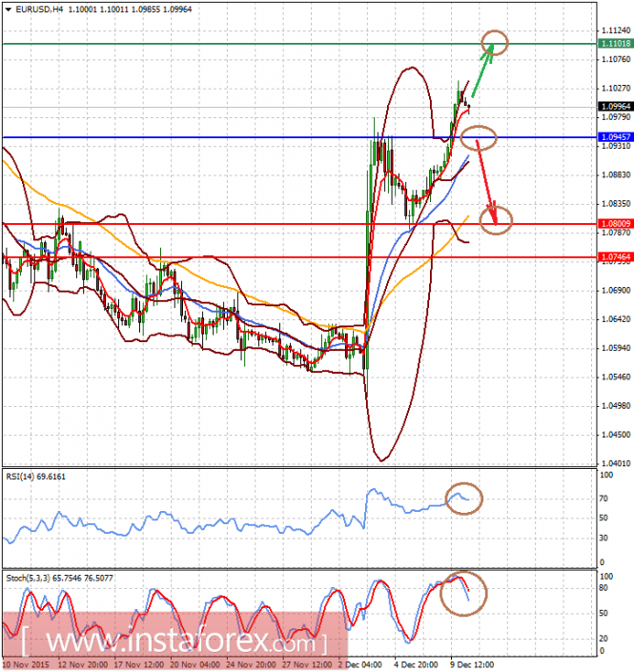Click the Stoch(5,3,3) indicator label

click(59, 579)
